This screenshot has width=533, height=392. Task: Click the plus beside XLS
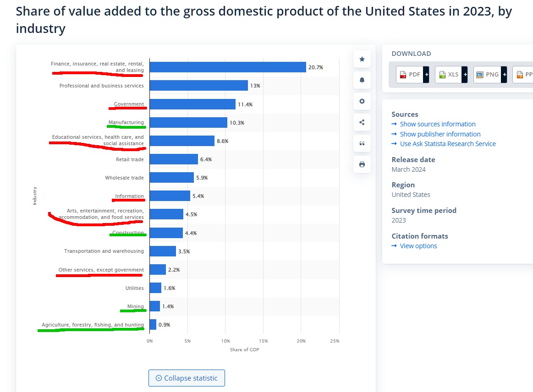(x=465, y=74)
